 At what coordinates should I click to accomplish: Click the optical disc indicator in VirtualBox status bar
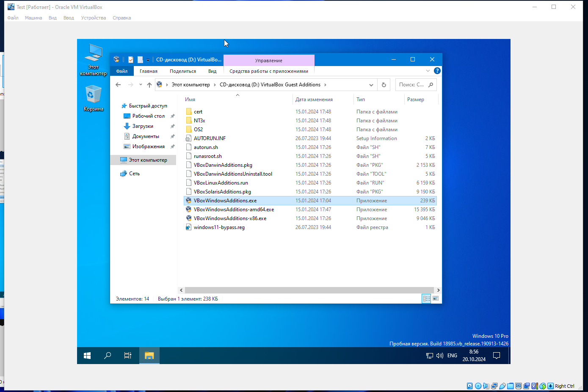(478, 386)
